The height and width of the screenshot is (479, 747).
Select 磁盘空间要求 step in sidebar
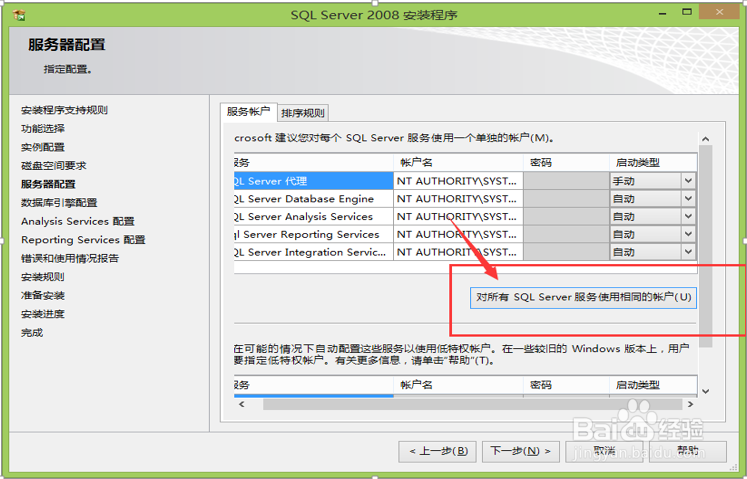54,166
